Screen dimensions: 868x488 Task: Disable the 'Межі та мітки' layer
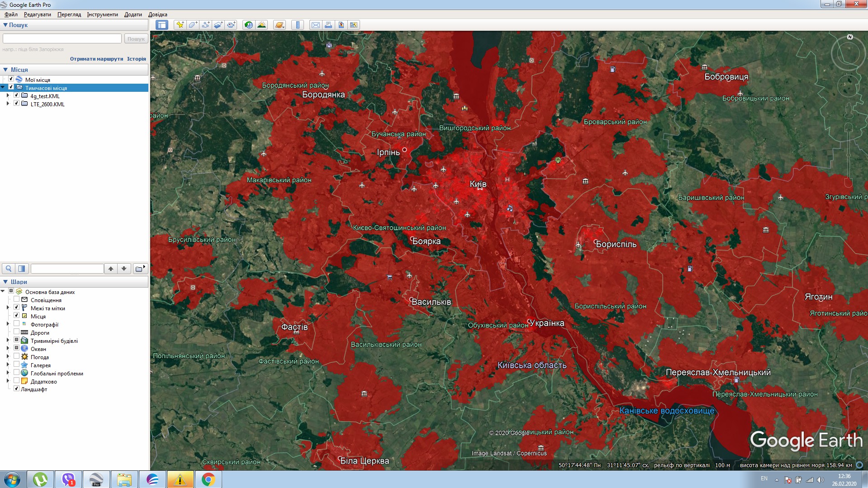(x=17, y=308)
